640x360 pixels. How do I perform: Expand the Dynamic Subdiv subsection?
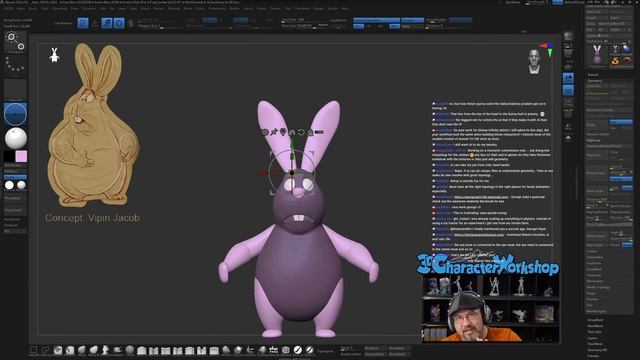(x=598, y=134)
